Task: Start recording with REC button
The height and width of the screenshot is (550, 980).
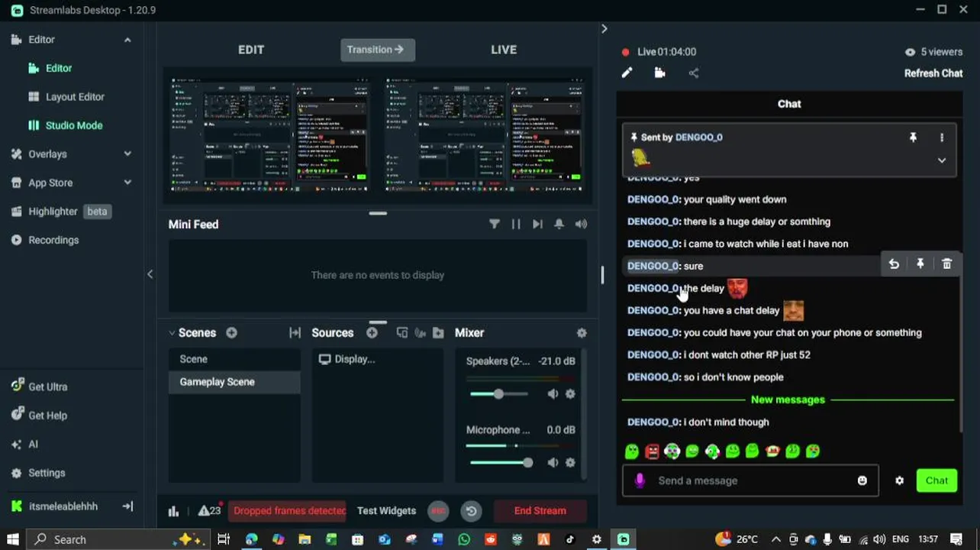Action: pos(438,511)
